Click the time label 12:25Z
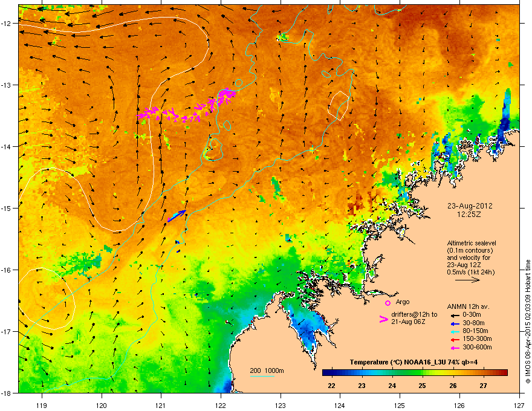Screen dimensions: 532x411 tap(469, 215)
